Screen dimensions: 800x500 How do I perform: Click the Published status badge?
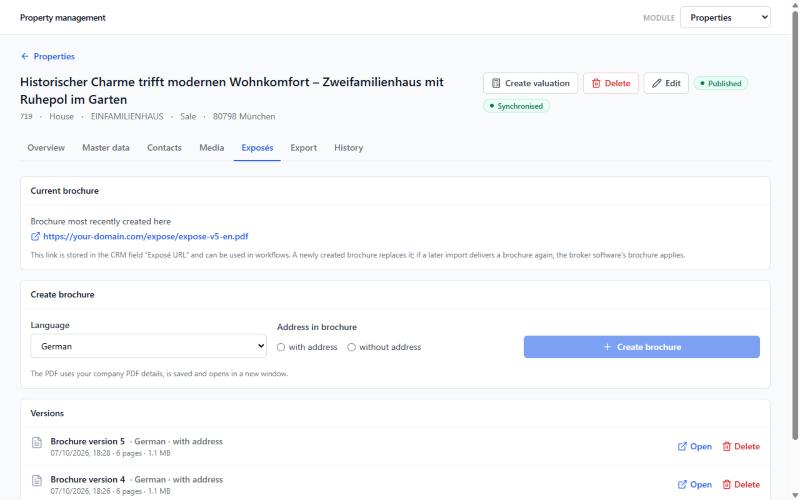720,83
